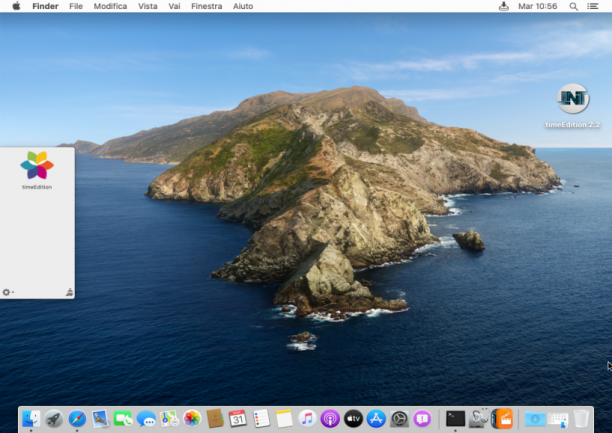Open Calendar from the Dock
Screen dimensions: 612x433
point(238,419)
